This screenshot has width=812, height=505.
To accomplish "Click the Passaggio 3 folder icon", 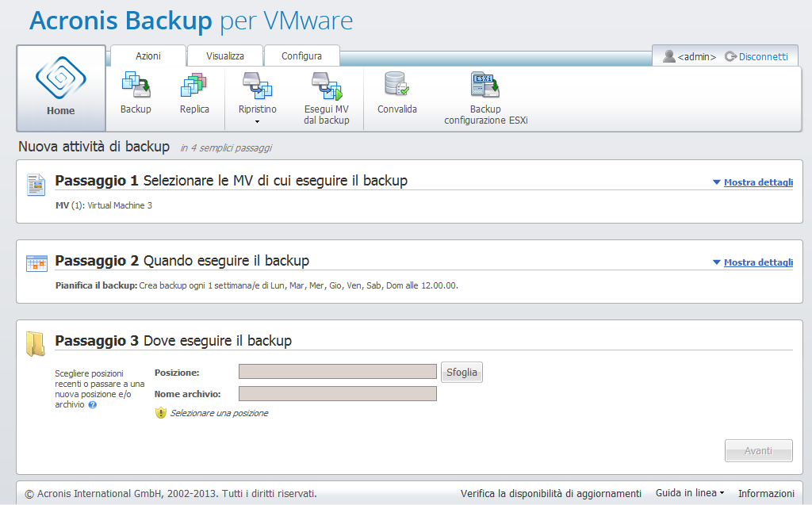I will [36, 344].
